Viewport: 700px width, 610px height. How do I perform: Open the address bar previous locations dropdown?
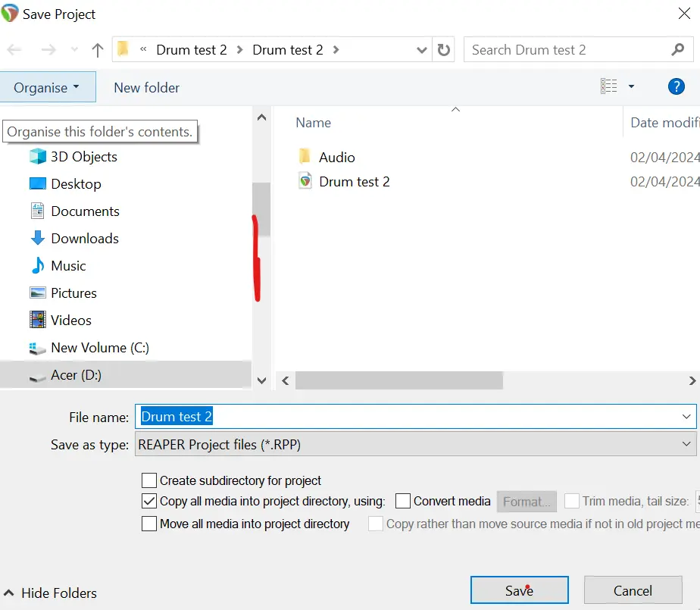click(x=423, y=50)
